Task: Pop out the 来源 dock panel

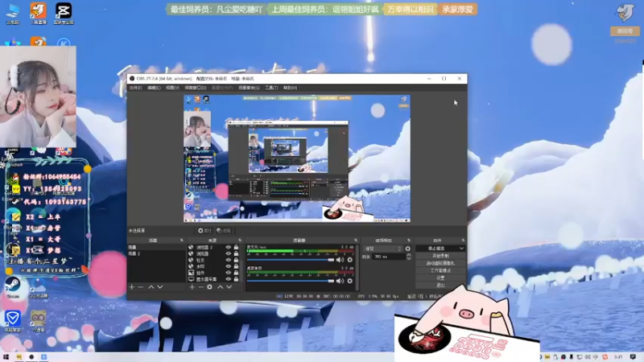Action: (x=240, y=240)
